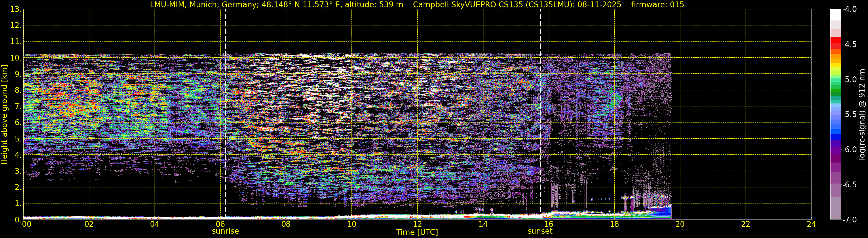Click the y-axis tick label '7.'
The width and height of the screenshot is (868, 238).
[x=18, y=107]
